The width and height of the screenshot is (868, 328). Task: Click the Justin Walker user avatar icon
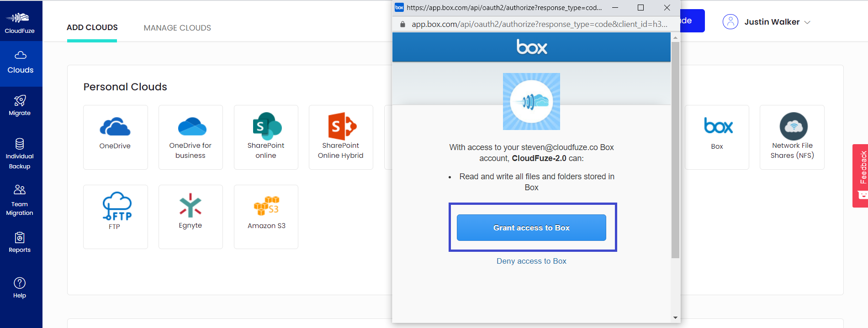pyautogui.click(x=730, y=22)
